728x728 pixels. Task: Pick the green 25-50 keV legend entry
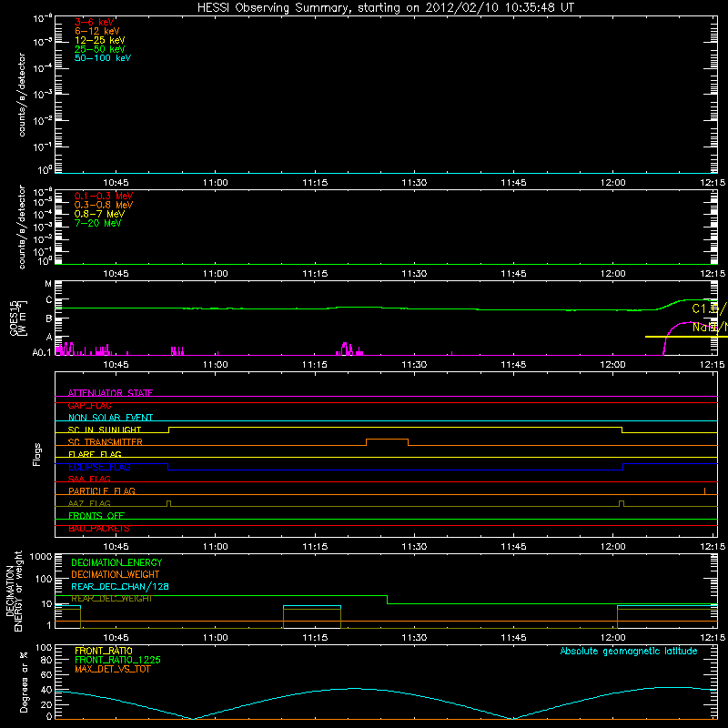pyautogui.click(x=100, y=49)
